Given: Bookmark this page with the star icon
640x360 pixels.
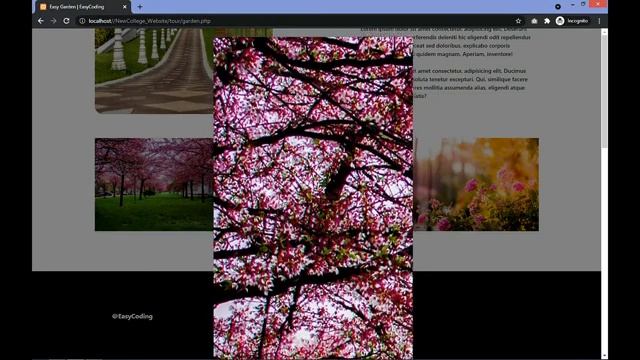Looking at the screenshot, I should coord(518,21).
